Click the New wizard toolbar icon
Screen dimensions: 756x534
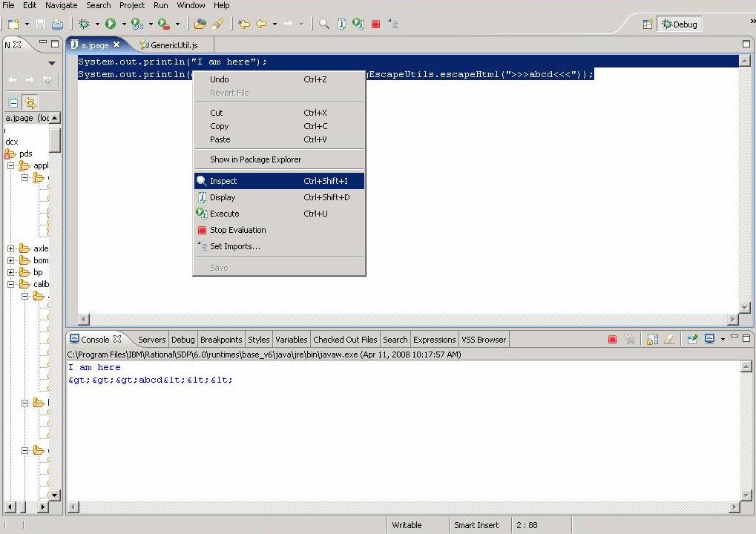click(x=13, y=24)
